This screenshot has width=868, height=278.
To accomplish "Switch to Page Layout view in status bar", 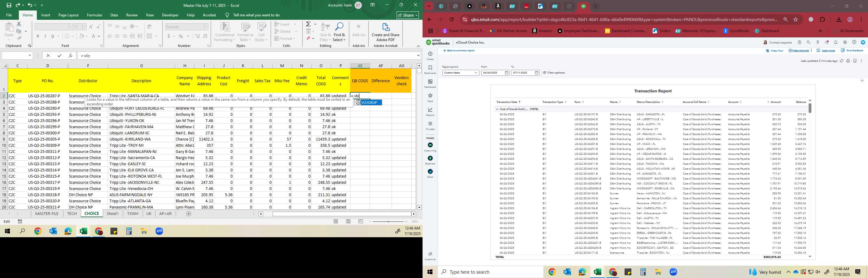I will [x=348, y=221].
